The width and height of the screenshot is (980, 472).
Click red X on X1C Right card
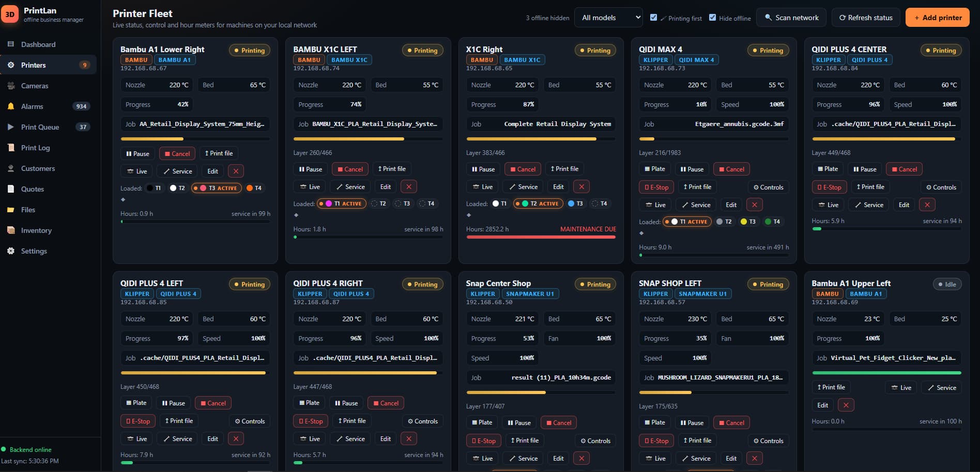pyautogui.click(x=581, y=186)
